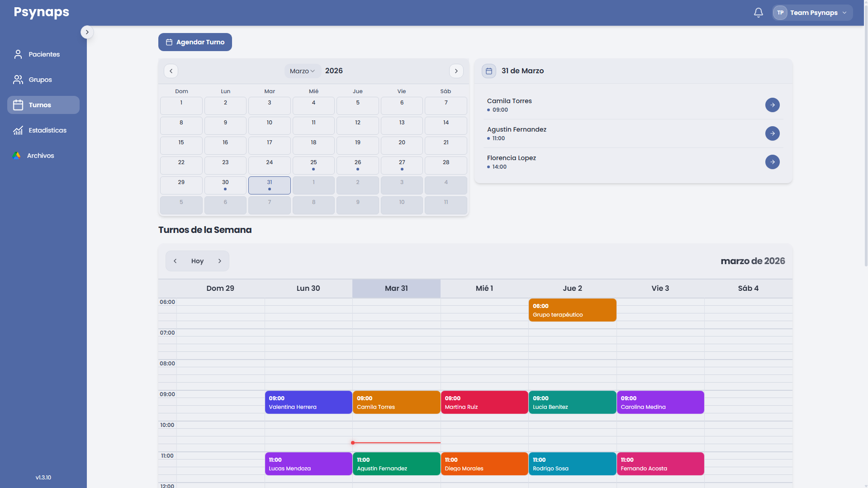
Task: Open Camila Torres appointment arrow
Action: click(x=772, y=105)
